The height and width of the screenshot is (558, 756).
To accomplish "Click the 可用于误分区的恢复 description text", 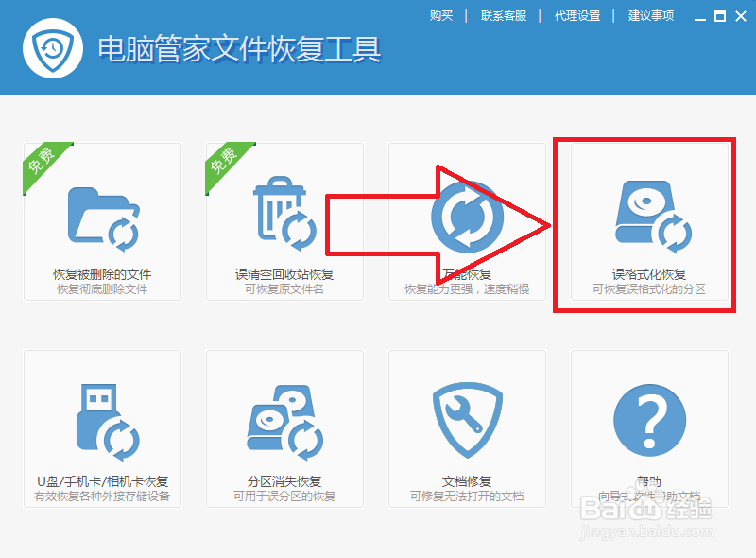I will [284, 497].
